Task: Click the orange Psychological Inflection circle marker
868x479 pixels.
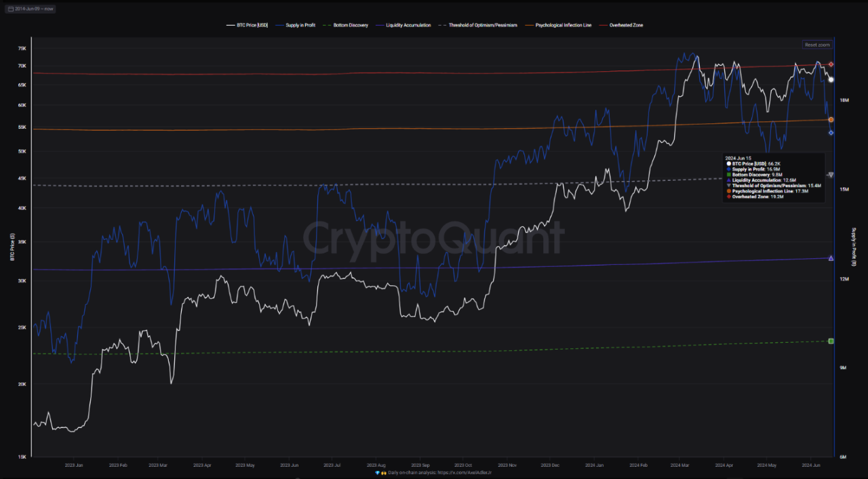Action: 830,119
